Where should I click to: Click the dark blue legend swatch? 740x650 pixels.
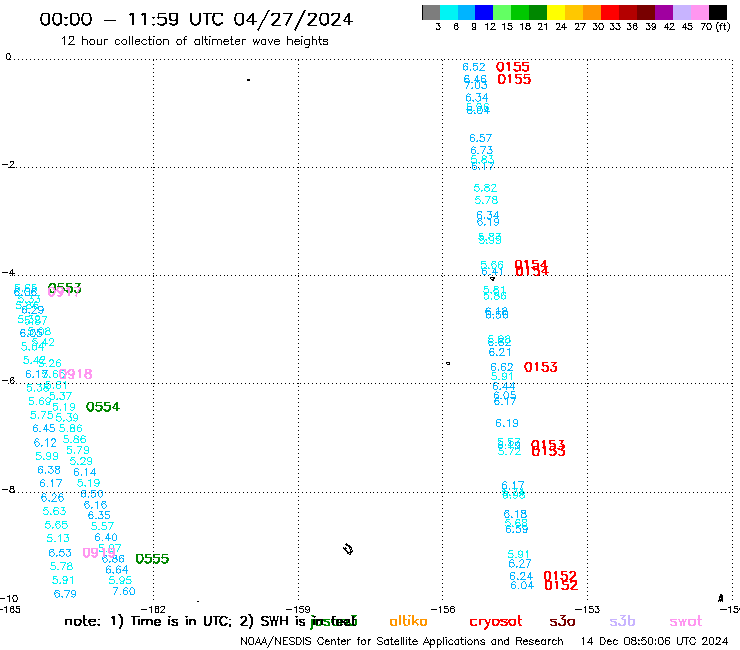tap(484, 12)
